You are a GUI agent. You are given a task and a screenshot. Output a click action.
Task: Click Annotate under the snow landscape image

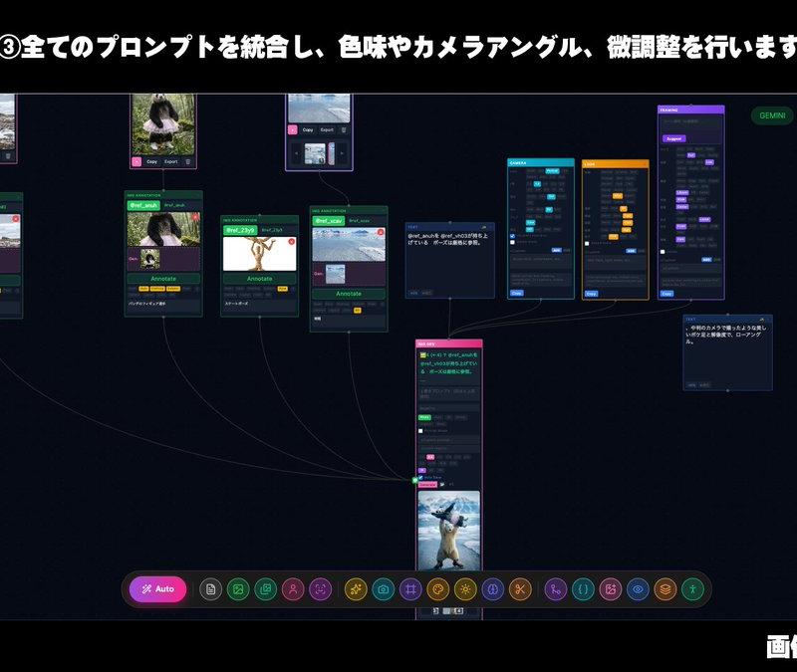coord(349,294)
